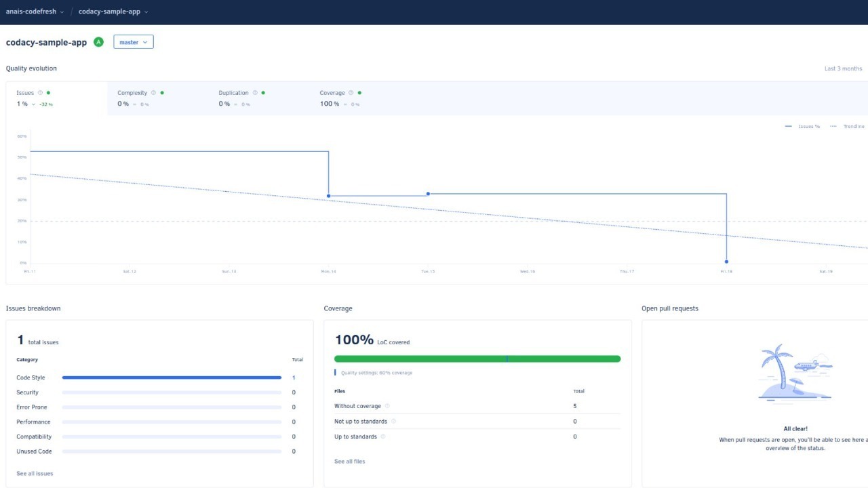Click the Tue-15 data point on the chart
Viewport: 868px width, 488px height.
pyautogui.click(x=428, y=194)
